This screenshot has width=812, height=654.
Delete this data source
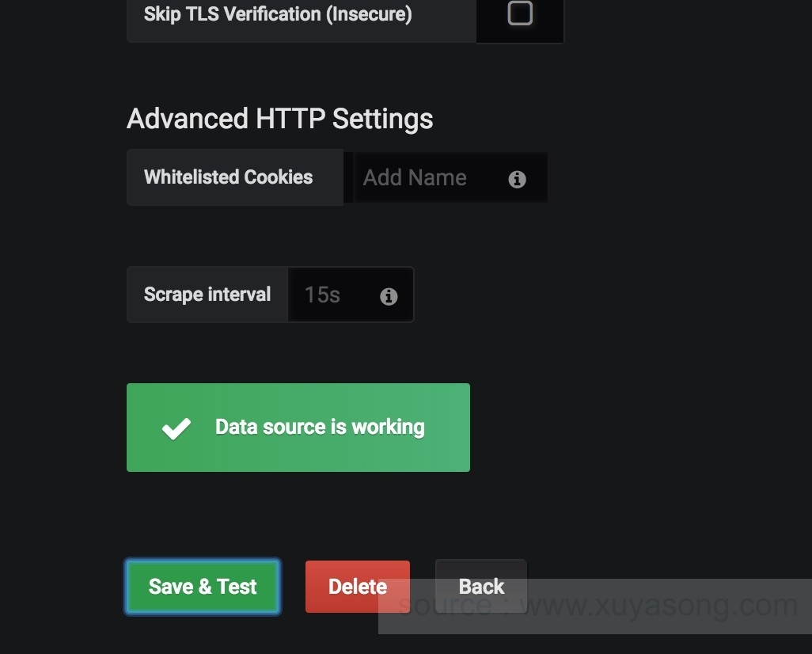click(357, 587)
